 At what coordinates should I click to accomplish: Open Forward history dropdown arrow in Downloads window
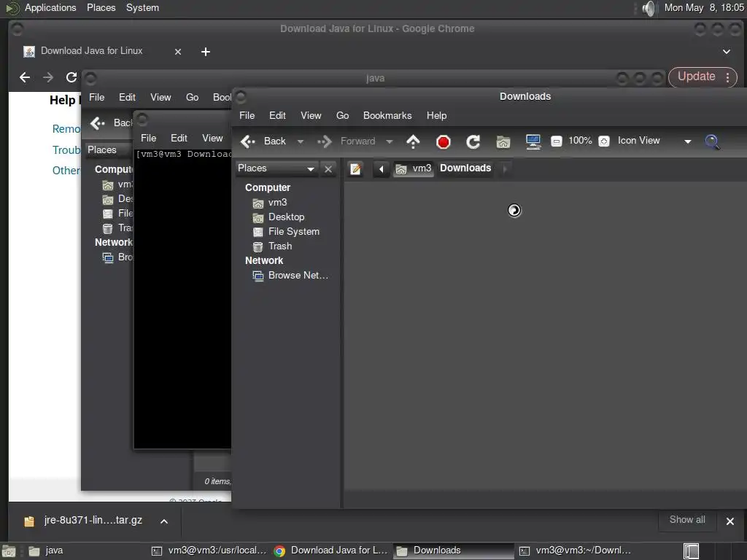(x=390, y=141)
